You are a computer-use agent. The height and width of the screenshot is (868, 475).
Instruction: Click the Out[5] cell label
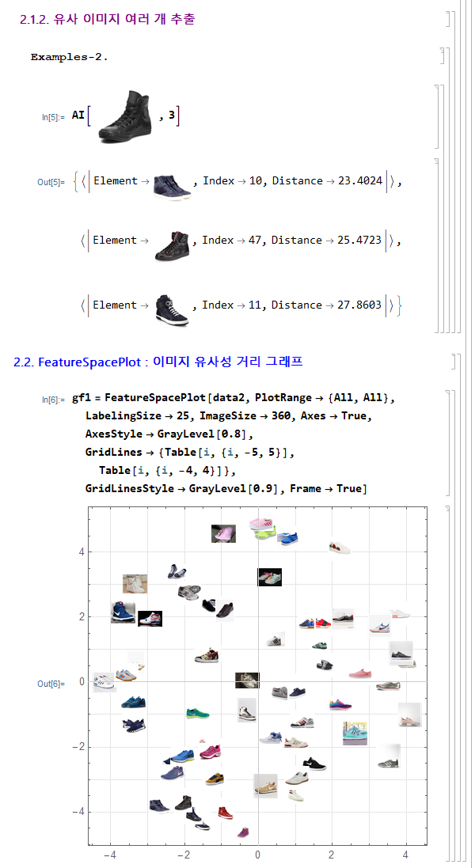pyautogui.click(x=51, y=182)
